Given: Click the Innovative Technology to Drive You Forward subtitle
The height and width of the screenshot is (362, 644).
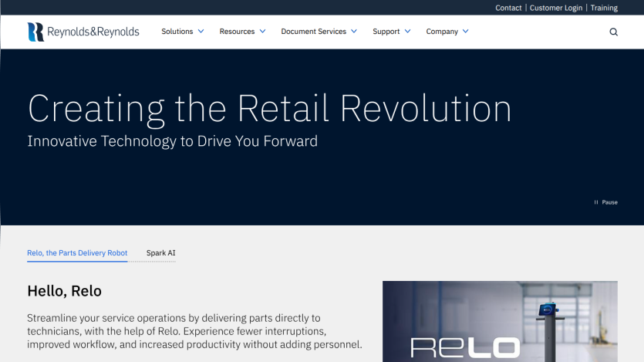Looking at the screenshot, I should point(172,141).
